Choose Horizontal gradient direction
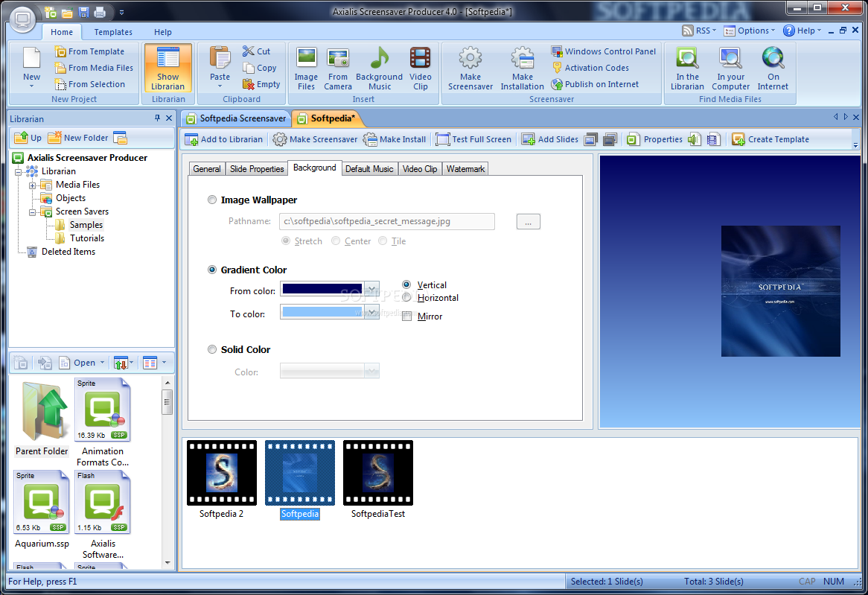The height and width of the screenshot is (595, 868). click(407, 298)
